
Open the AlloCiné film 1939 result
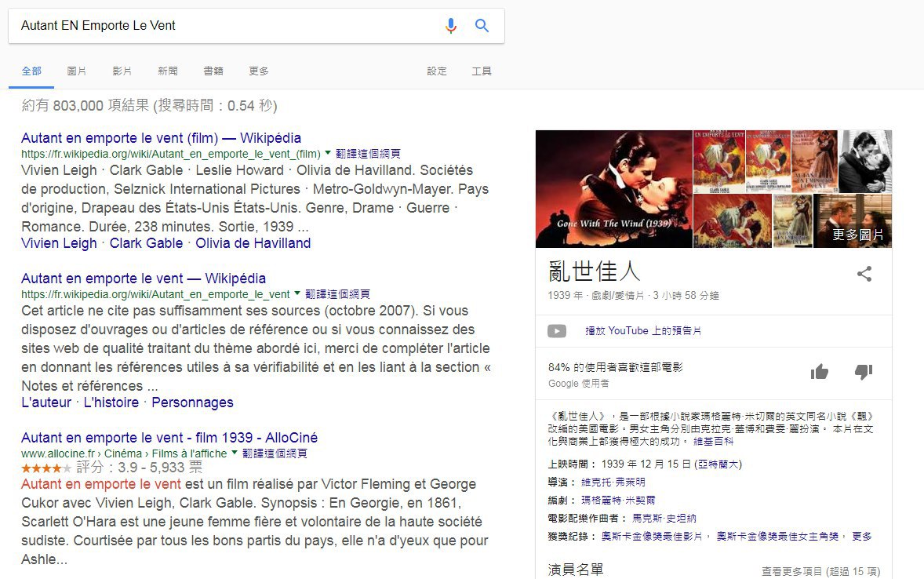coord(169,437)
